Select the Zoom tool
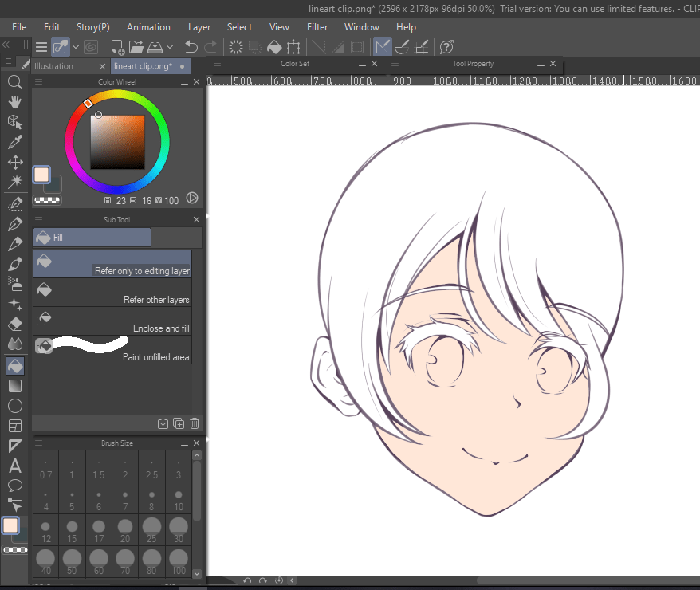700x590 pixels. 14,82
